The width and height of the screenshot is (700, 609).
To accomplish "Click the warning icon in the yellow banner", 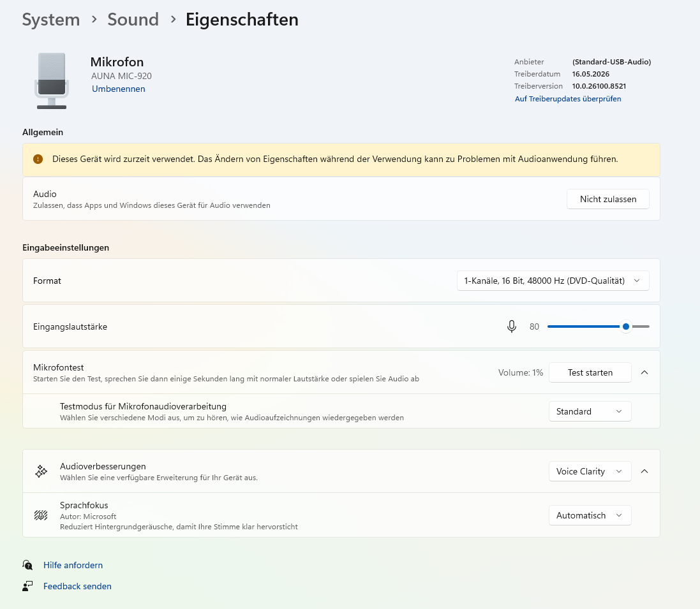I will point(38,159).
